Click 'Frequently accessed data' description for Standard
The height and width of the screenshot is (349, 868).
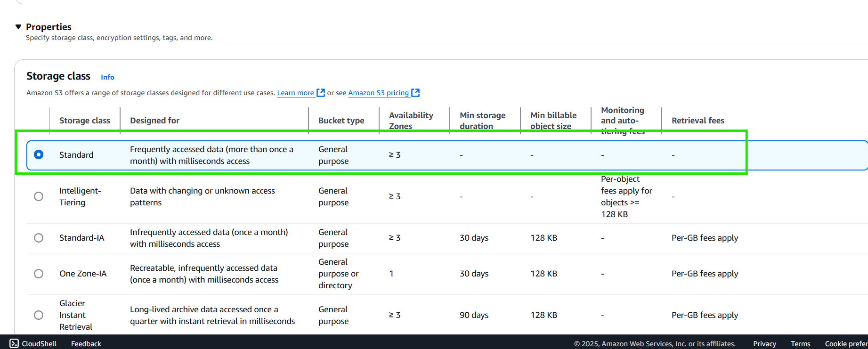[x=211, y=155]
